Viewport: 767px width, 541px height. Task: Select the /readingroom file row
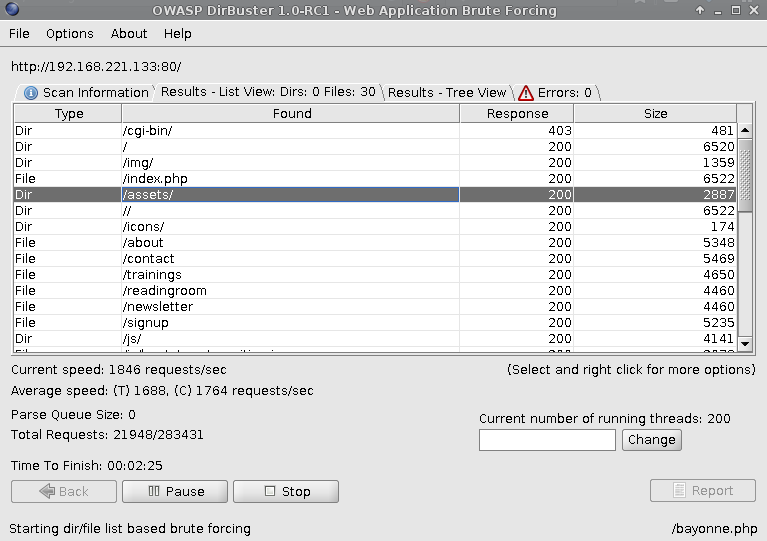point(375,291)
